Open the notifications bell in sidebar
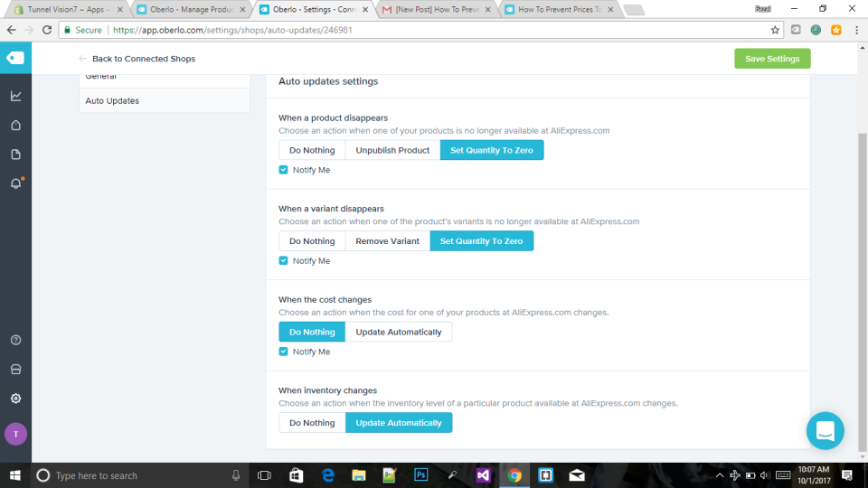Image resolution: width=868 pixels, height=488 pixels. 15,183
